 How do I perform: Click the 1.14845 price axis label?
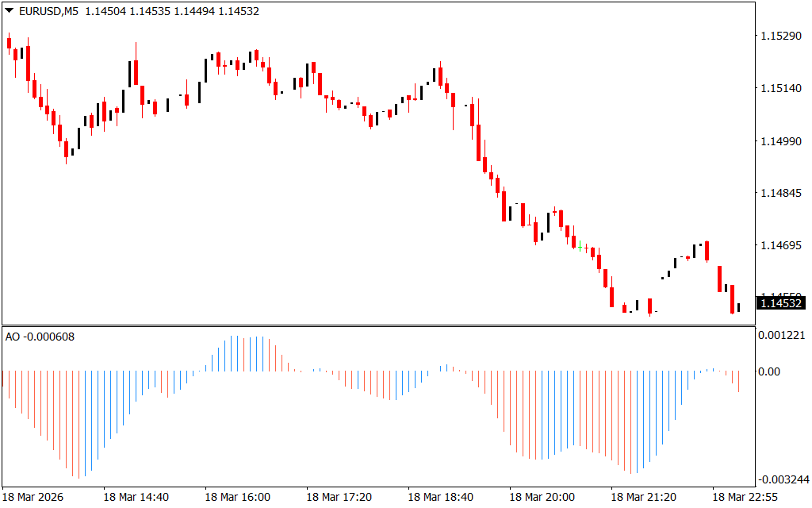click(780, 194)
